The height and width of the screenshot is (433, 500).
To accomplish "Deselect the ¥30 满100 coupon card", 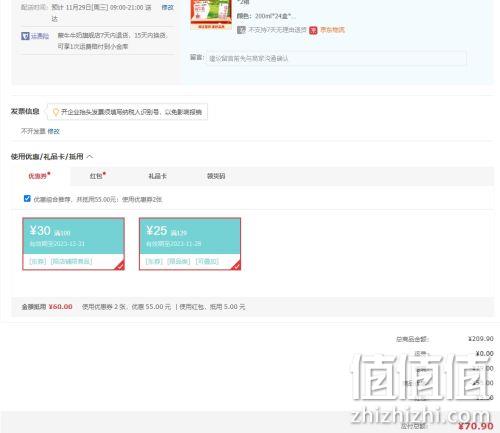I will click(73, 244).
